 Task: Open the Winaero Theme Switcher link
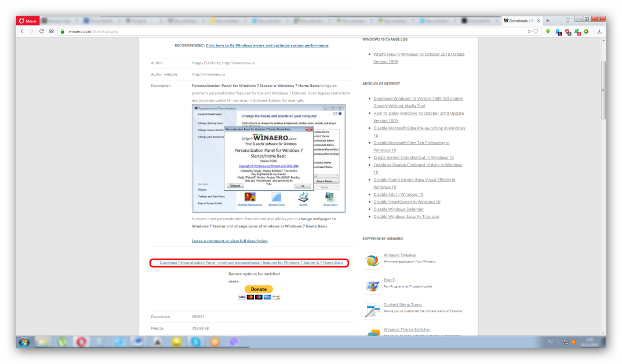tap(406, 329)
